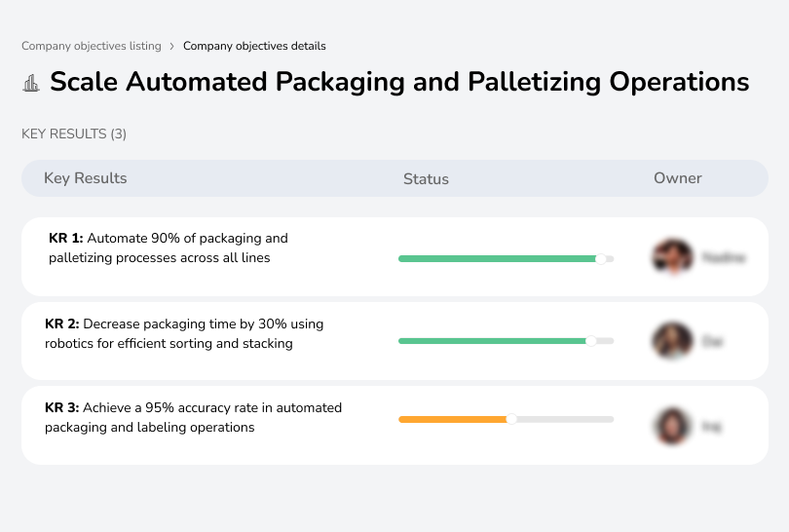Click the Status column header

[426, 178]
